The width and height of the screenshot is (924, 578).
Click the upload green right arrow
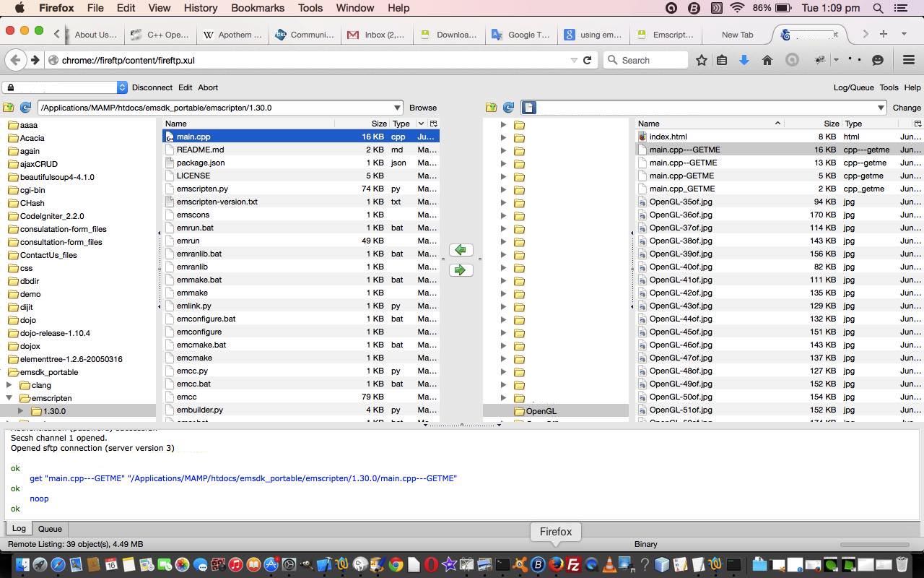click(x=461, y=270)
